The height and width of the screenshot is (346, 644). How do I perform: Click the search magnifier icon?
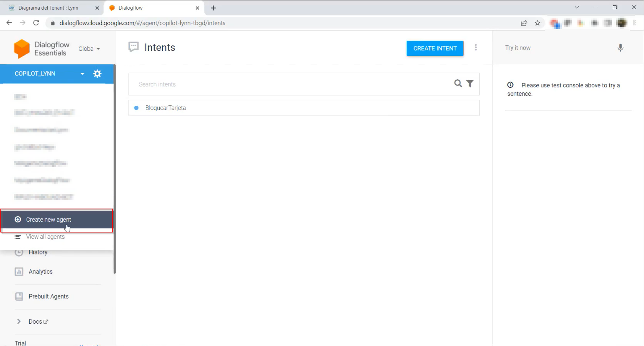point(458,84)
